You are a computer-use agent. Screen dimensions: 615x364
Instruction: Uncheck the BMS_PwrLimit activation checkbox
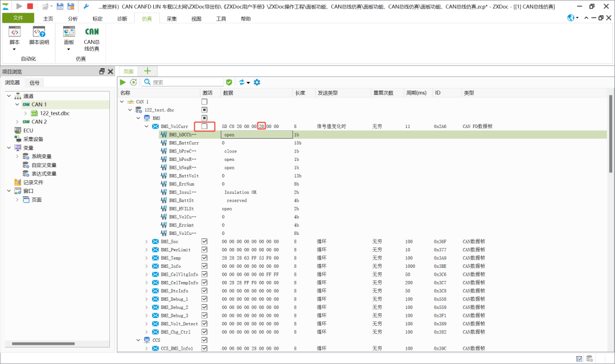click(x=204, y=250)
